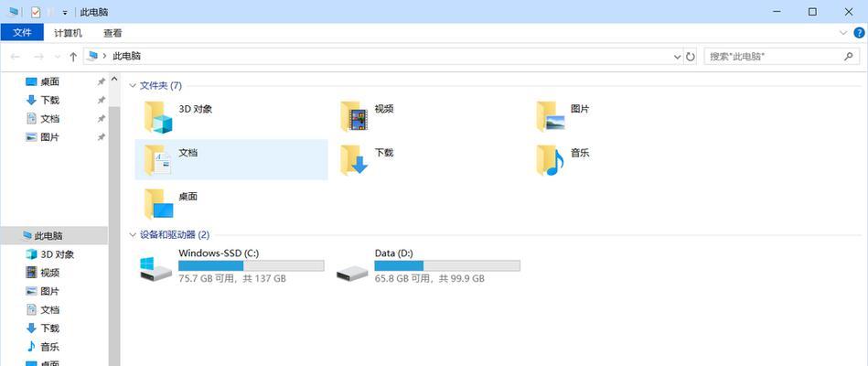
Task: Switch to the 计算机 tab
Action: click(x=68, y=33)
